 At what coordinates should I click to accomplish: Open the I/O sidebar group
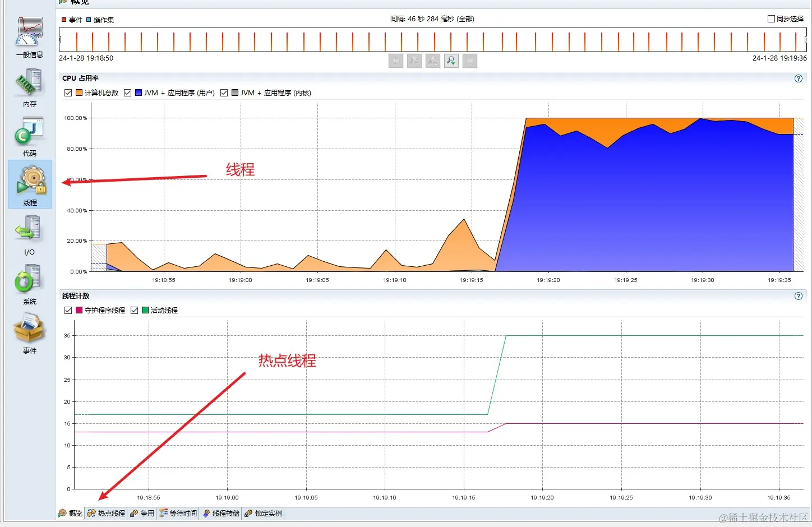[x=30, y=235]
